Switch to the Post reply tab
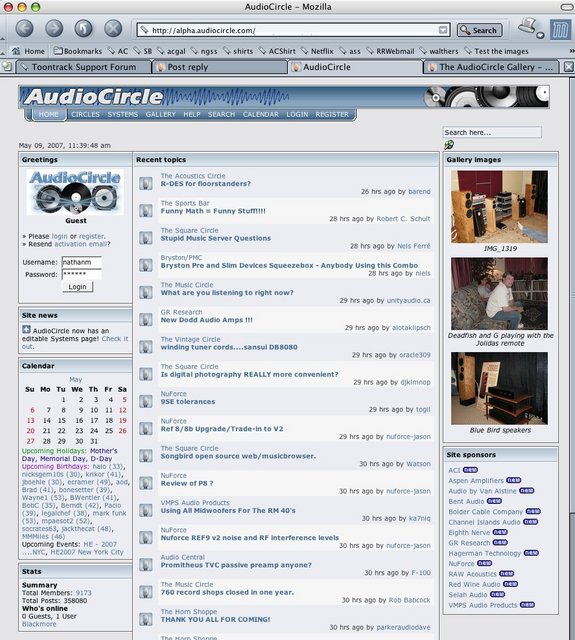Viewport: 575px width, 640px height. 219,67
